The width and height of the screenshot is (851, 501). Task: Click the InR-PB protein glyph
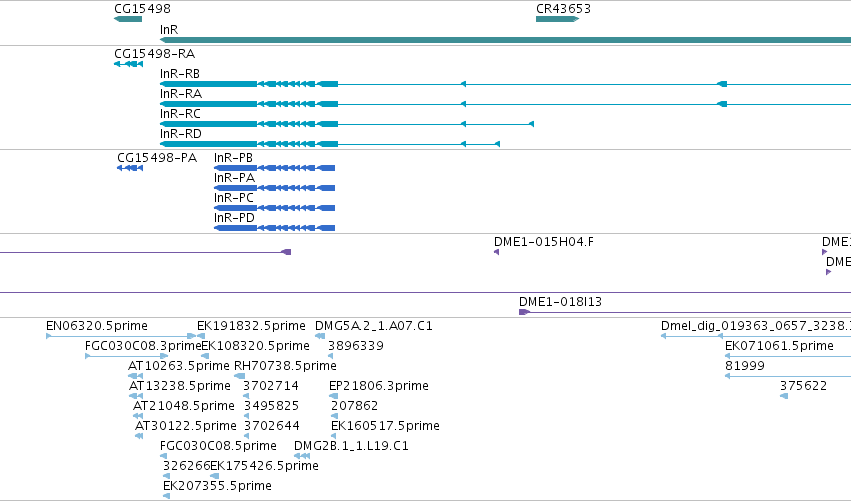(275, 168)
